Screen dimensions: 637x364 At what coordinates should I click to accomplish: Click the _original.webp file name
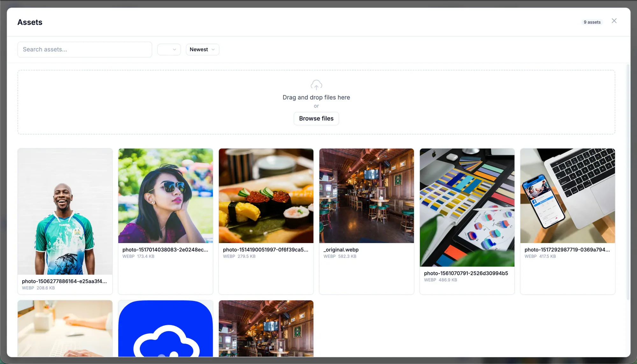pos(341,250)
